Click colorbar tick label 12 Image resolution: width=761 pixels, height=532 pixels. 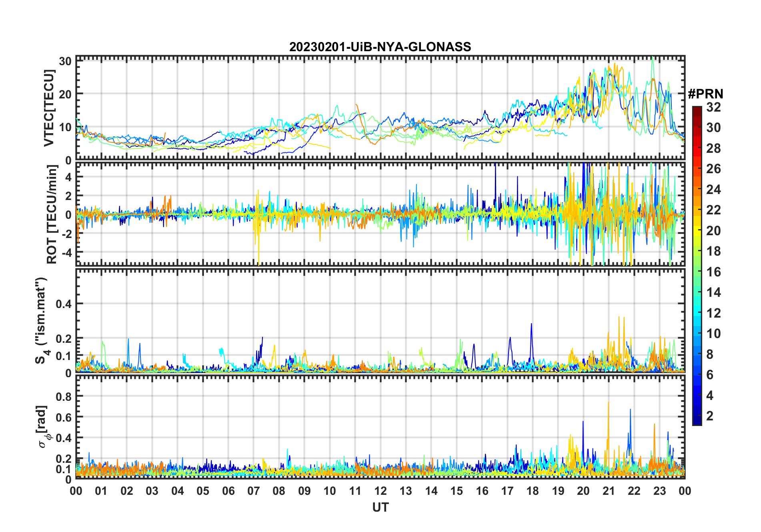pyautogui.click(x=713, y=313)
